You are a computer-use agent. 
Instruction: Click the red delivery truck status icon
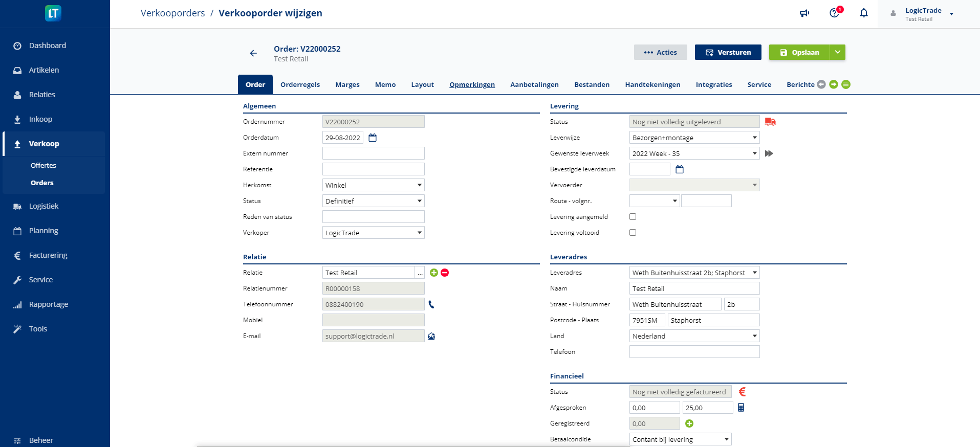(770, 122)
